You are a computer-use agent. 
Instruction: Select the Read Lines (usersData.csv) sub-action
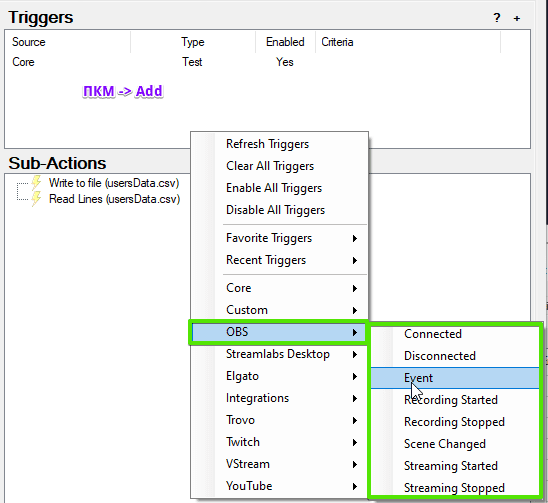point(115,199)
